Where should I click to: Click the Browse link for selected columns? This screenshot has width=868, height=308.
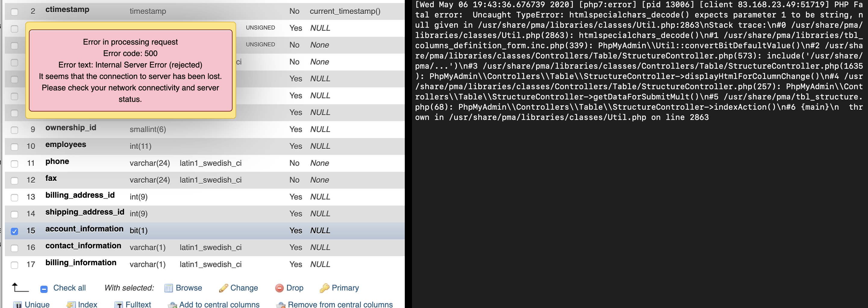pyautogui.click(x=189, y=288)
